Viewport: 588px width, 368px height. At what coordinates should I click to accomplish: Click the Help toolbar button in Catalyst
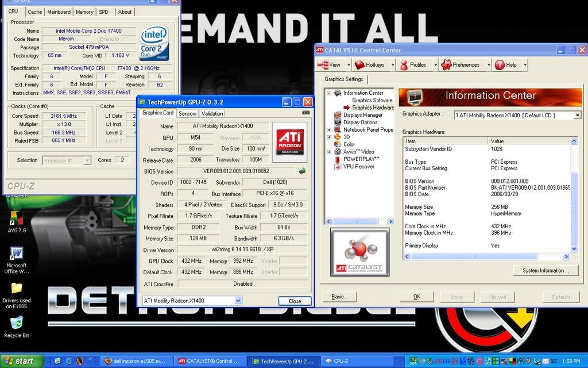click(506, 65)
